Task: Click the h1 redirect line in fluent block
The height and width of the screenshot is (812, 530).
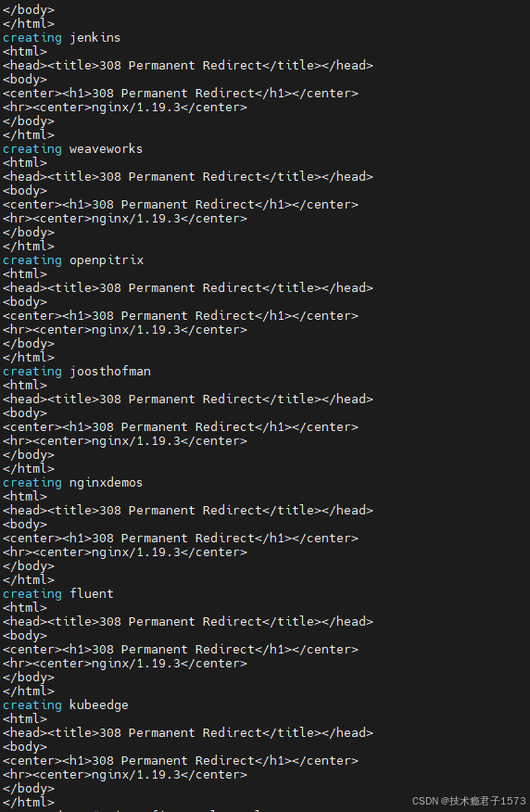Action: tap(181, 650)
